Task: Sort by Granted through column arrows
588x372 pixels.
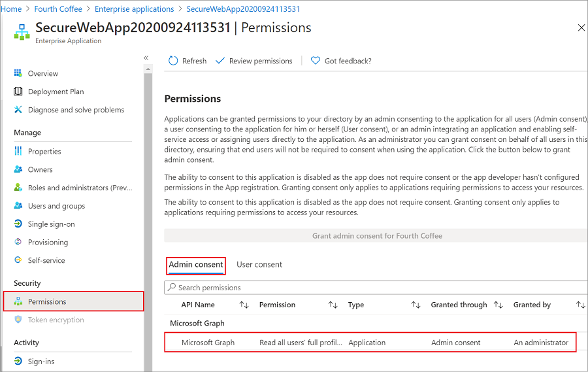Action: [x=498, y=305]
